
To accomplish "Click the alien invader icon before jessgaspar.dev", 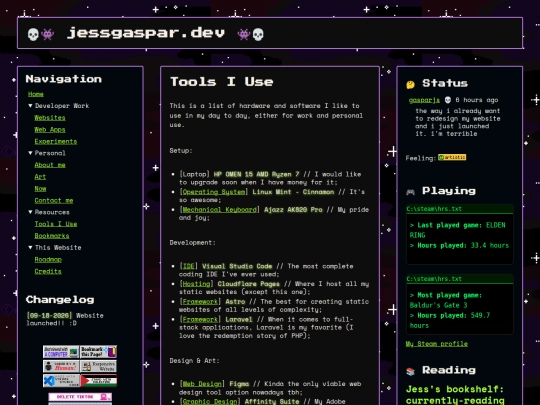I will click(x=48, y=34).
